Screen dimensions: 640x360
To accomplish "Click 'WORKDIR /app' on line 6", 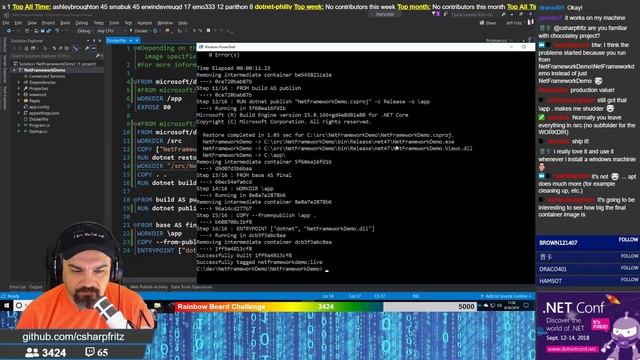I will tap(159, 99).
